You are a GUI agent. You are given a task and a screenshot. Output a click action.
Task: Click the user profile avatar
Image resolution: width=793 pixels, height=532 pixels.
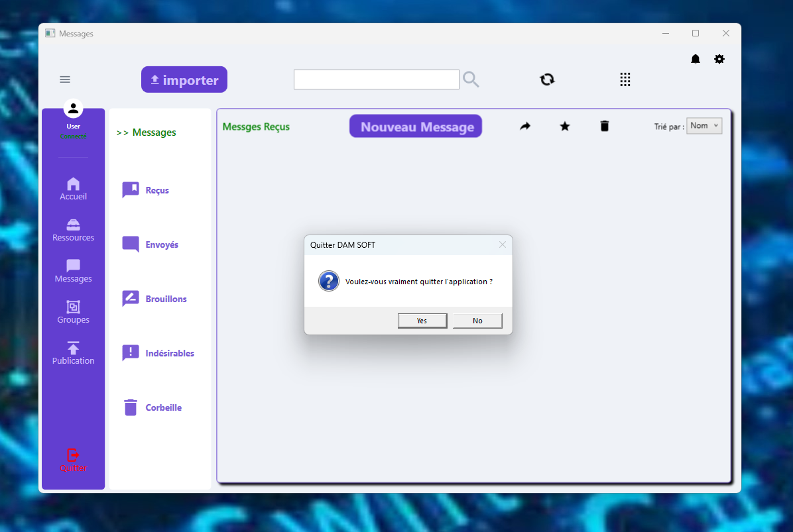(73, 109)
